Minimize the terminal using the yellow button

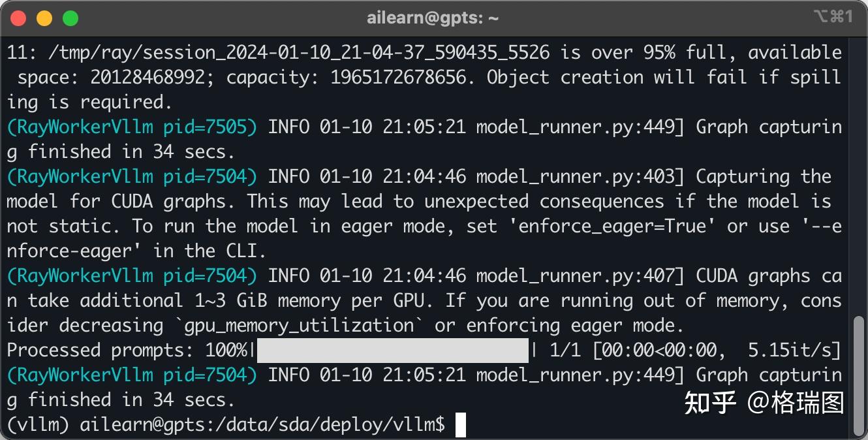(x=44, y=18)
